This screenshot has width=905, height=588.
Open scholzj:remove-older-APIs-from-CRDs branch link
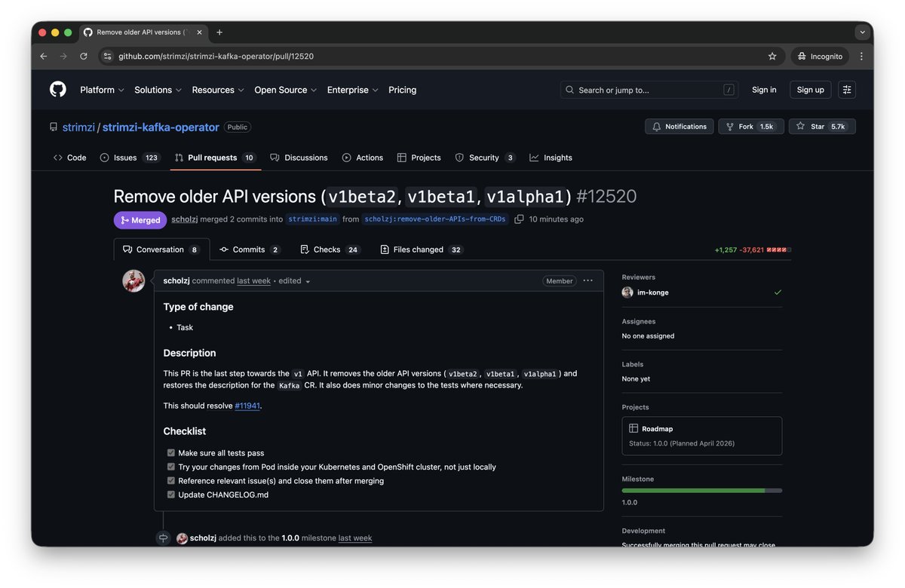435,219
